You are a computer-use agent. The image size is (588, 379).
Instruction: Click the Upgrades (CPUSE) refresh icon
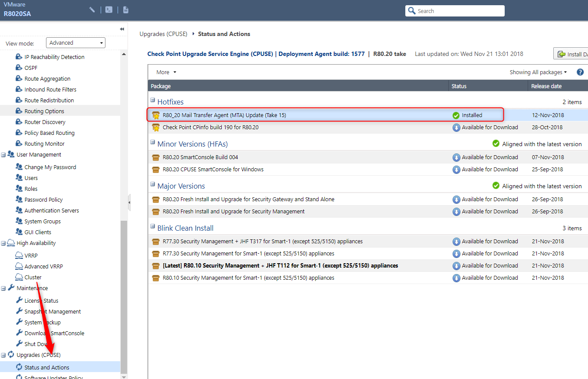point(11,355)
